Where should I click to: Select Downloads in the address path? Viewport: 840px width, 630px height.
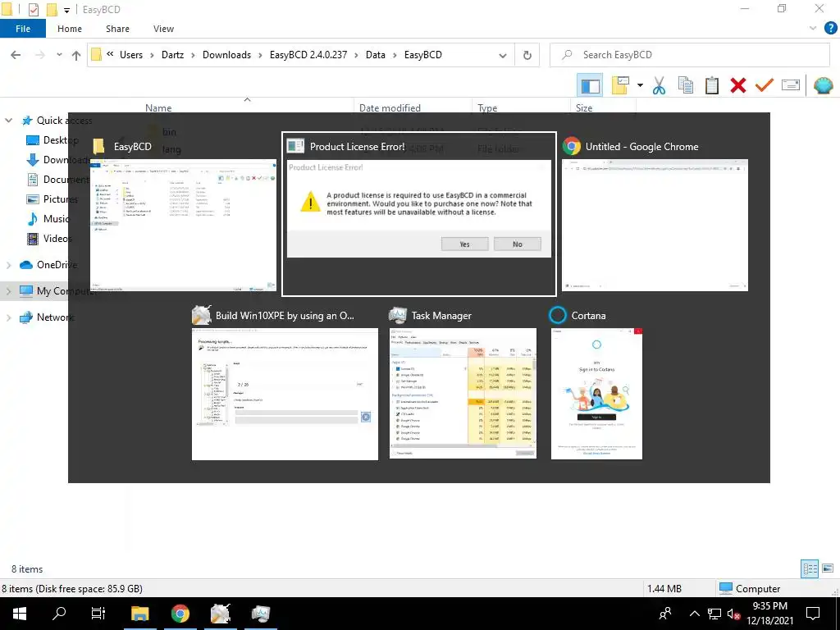[226, 55]
